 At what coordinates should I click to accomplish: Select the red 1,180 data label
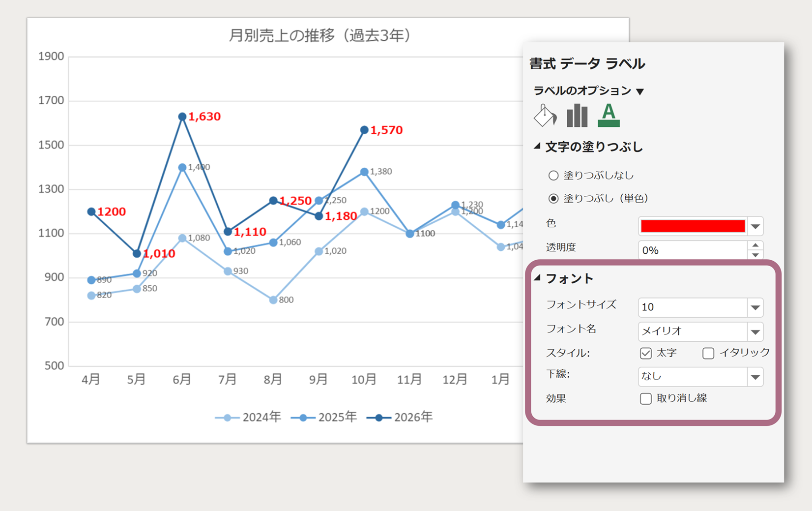click(341, 216)
